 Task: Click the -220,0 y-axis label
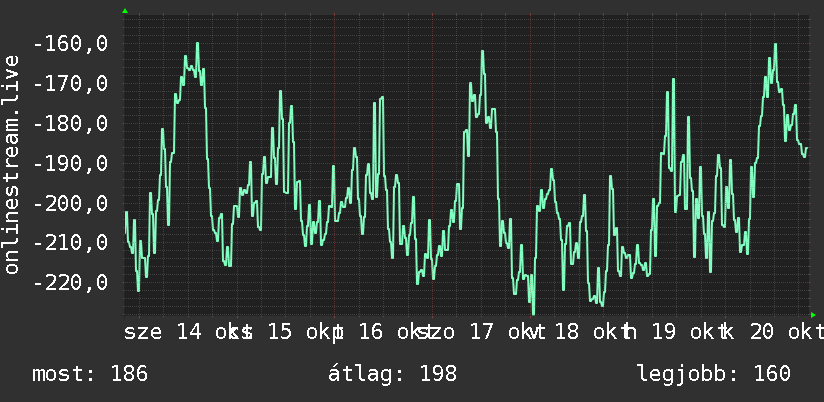(70, 283)
